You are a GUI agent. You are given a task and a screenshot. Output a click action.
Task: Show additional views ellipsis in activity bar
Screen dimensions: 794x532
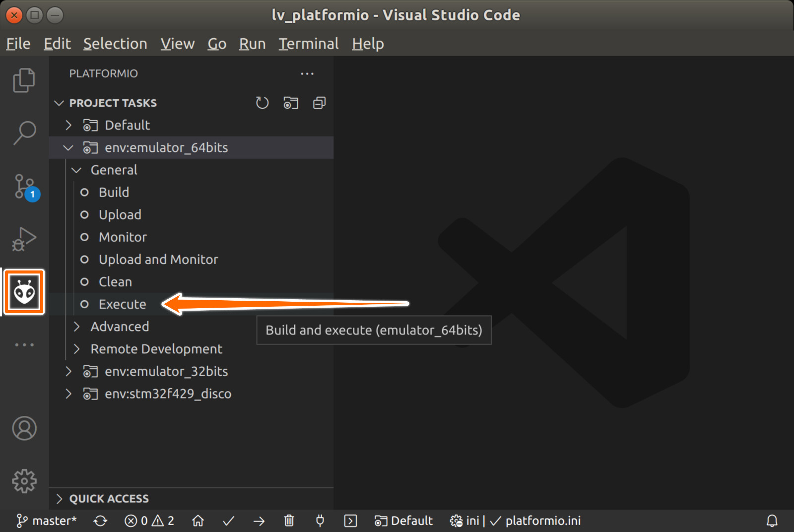coord(24,344)
